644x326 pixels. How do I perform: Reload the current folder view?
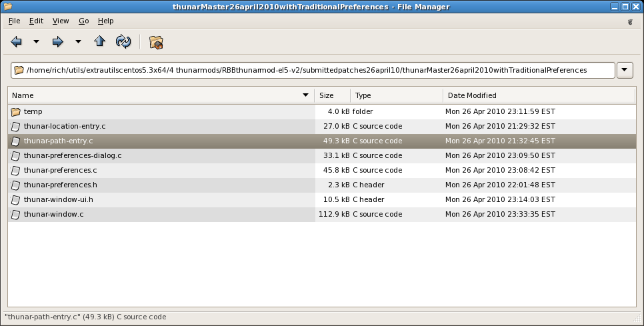tap(123, 42)
